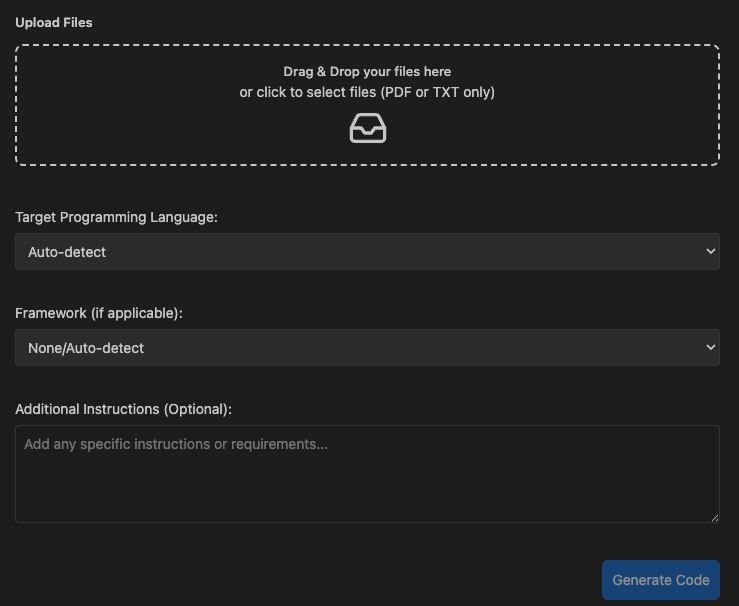Viewport: 739px width, 606px height.
Task: Expand the Auto-detect language dropdown chevron
Action: [x=711, y=252]
